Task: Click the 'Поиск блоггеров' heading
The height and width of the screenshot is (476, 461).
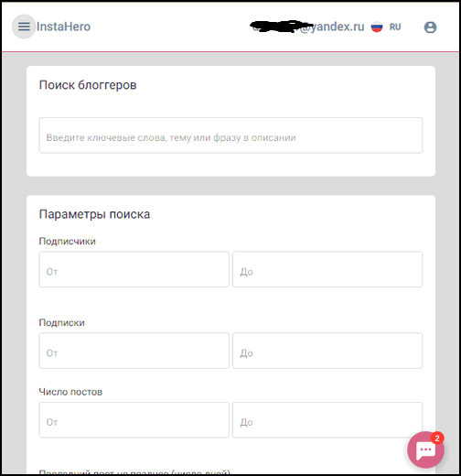Action: (88, 85)
